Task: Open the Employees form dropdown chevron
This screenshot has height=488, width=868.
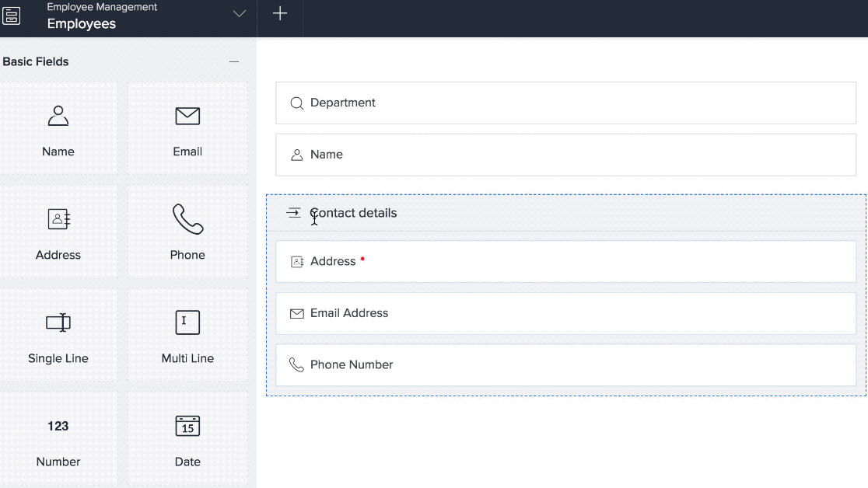Action: point(240,14)
